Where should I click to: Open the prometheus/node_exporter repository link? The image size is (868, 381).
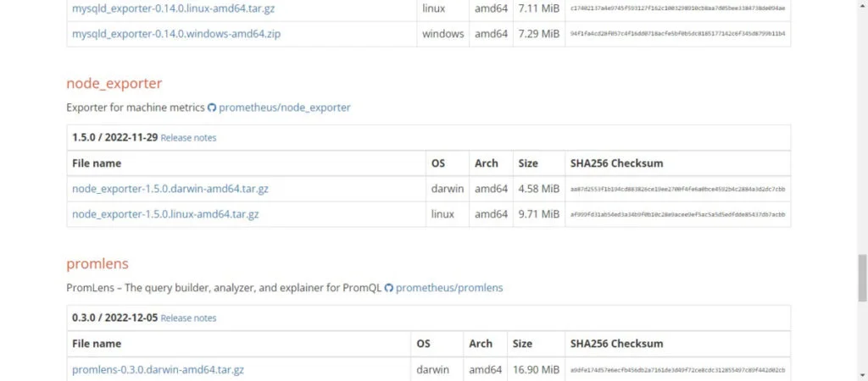[285, 108]
